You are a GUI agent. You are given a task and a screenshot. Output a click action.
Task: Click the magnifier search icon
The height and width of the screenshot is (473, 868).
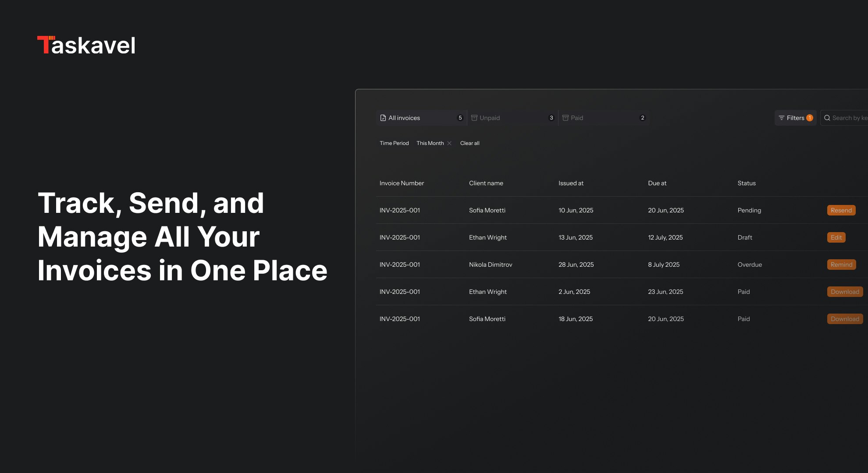[x=827, y=118]
